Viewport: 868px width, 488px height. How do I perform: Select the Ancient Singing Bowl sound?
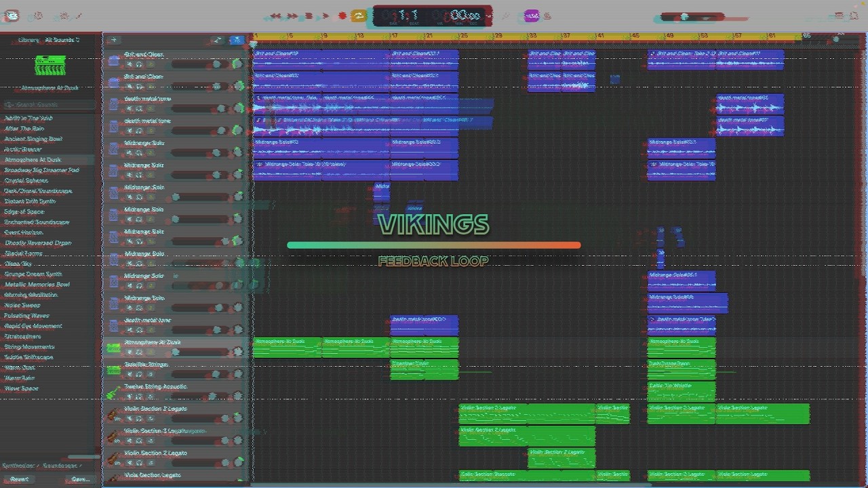(33, 139)
